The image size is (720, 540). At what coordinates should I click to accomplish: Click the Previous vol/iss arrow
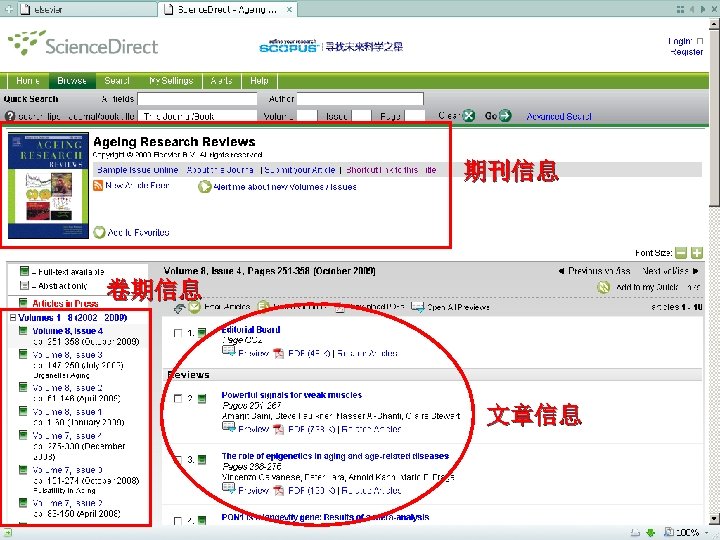coord(561,271)
